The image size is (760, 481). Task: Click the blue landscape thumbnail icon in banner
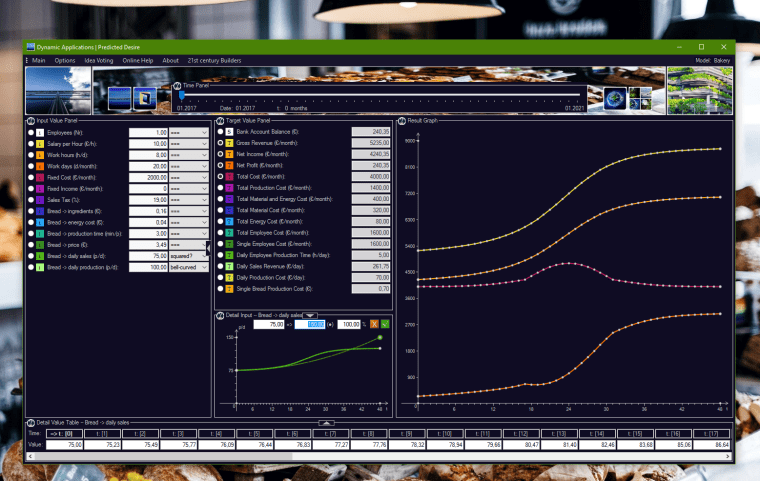(120, 97)
